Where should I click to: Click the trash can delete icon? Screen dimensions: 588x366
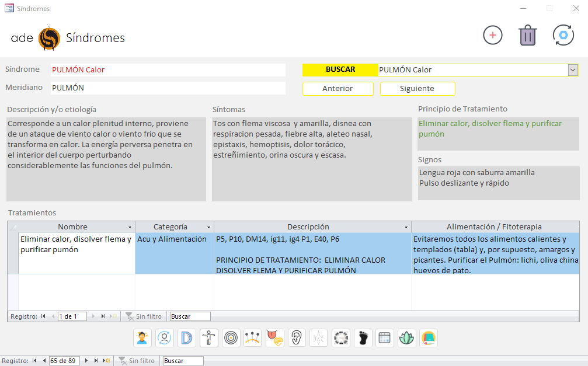tap(527, 35)
